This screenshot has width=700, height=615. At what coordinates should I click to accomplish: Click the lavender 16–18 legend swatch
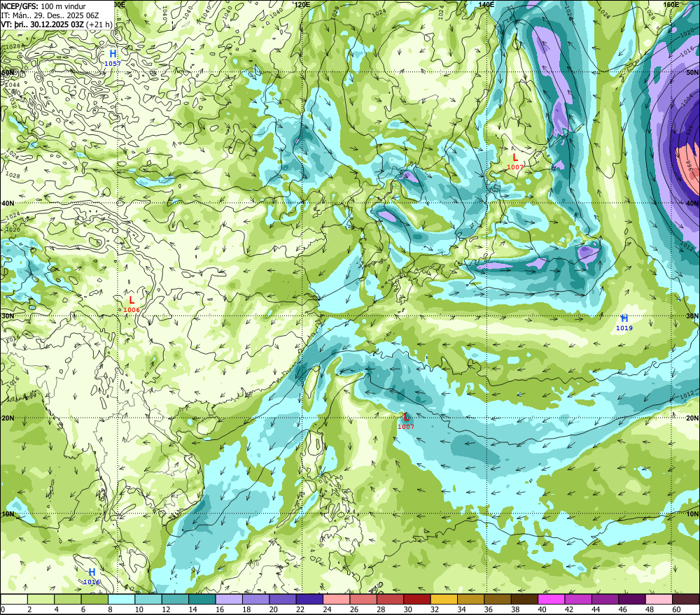point(229,599)
